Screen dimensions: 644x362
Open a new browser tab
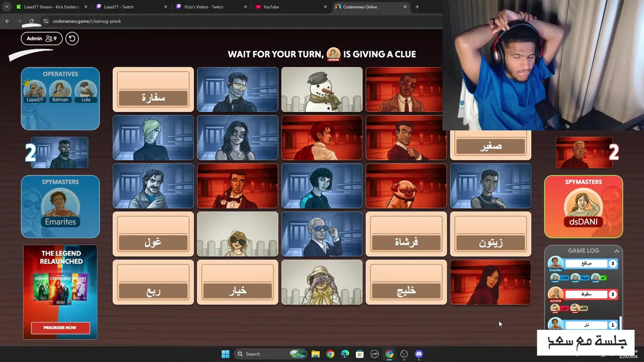tap(417, 7)
